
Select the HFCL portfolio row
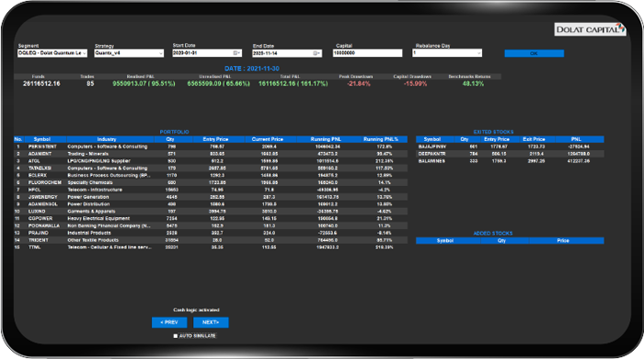tap(211, 190)
